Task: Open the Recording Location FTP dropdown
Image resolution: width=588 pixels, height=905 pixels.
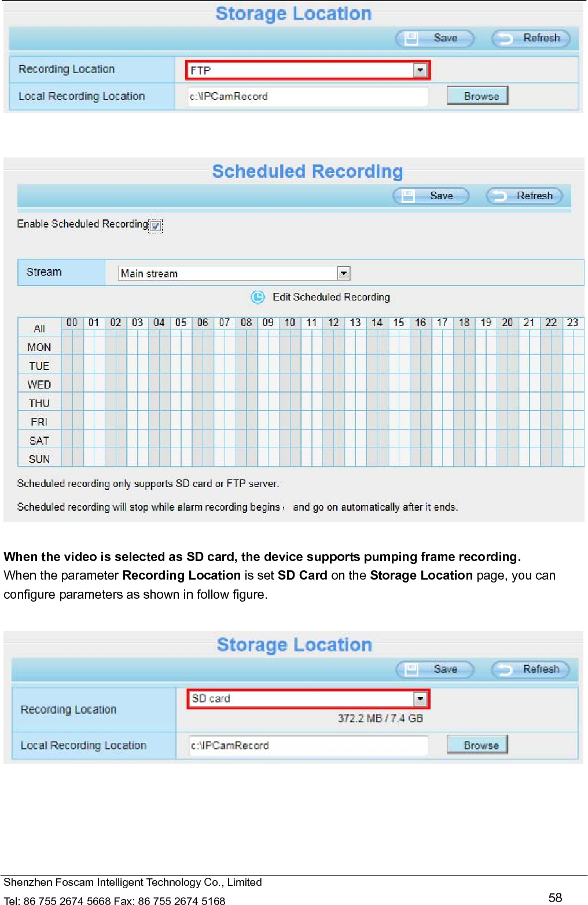Action: pos(420,69)
